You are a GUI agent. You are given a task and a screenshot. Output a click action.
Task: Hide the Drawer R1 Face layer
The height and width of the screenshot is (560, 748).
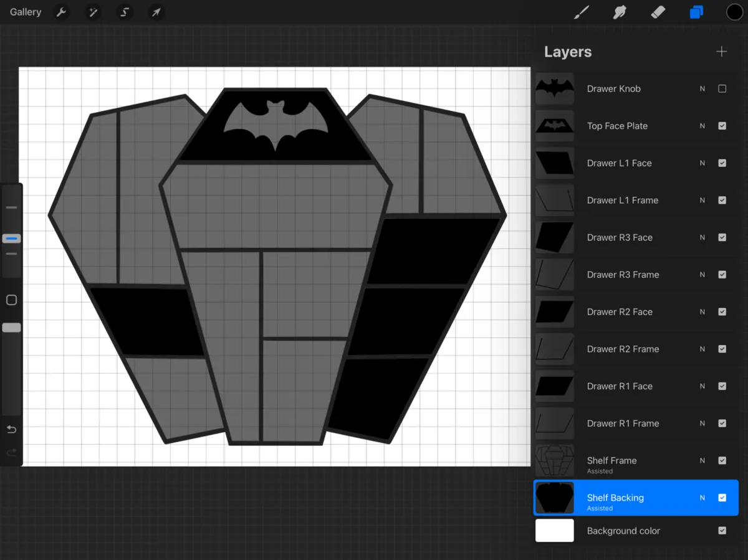[722, 386]
